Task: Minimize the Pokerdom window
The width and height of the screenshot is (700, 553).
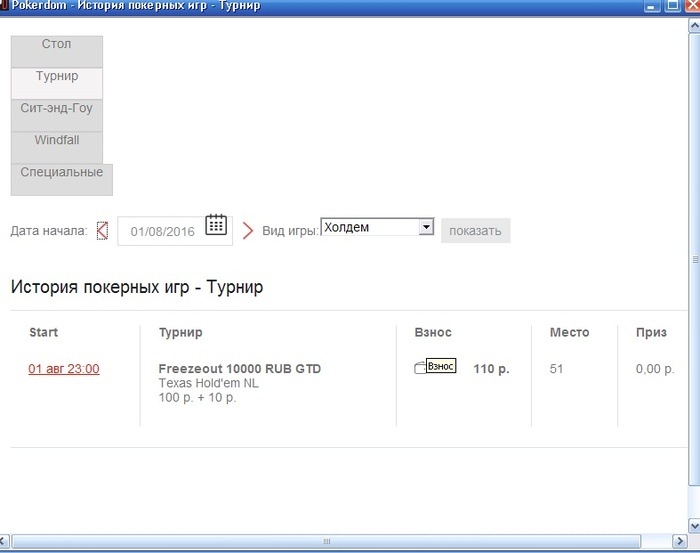Action: click(x=652, y=5)
